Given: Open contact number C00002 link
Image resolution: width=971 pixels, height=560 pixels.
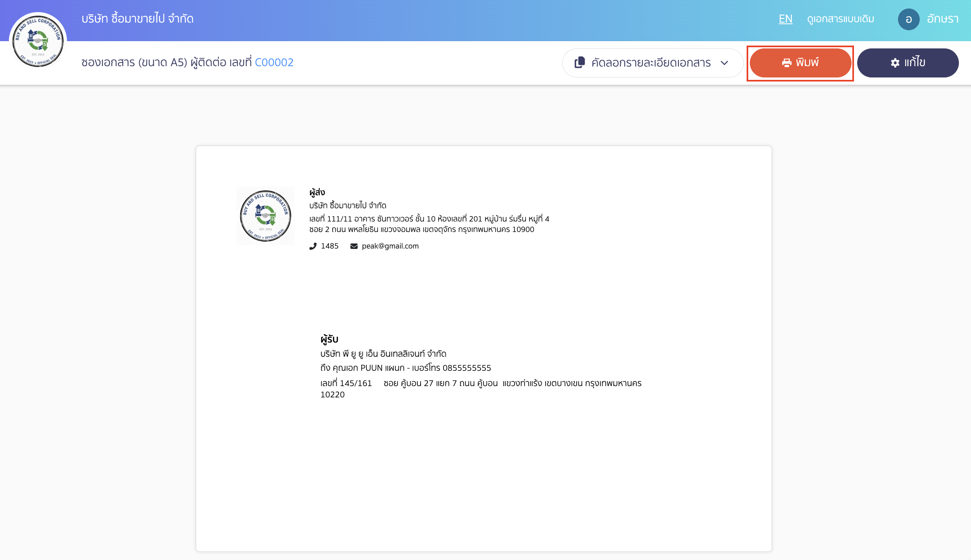Looking at the screenshot, I should (274, 63).
